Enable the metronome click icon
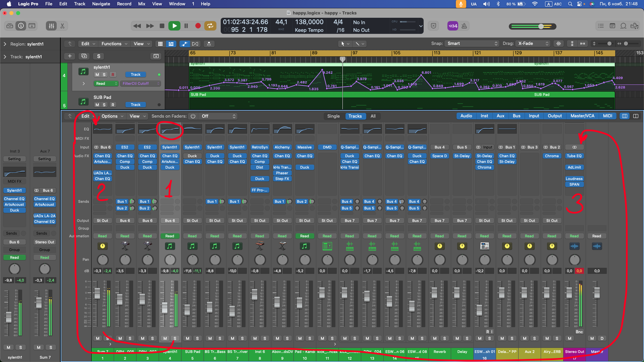The height and width of the screenshot is (362, 644). 464,26
